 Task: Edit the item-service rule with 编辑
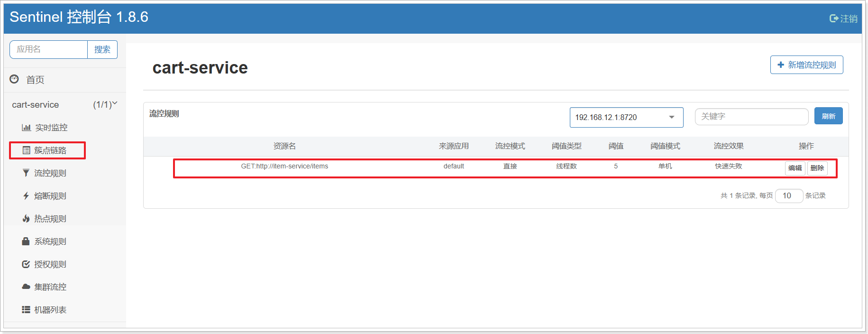point(795,168)
